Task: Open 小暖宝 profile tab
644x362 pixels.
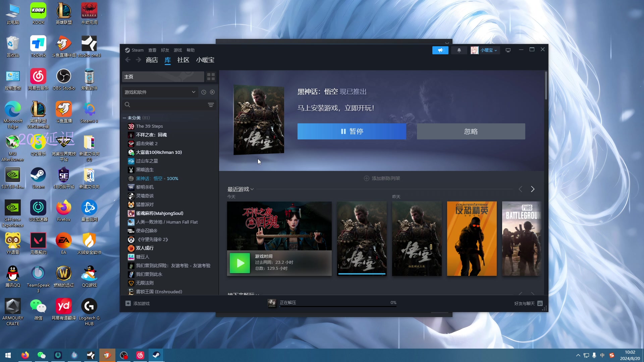Action: point(205,60)
